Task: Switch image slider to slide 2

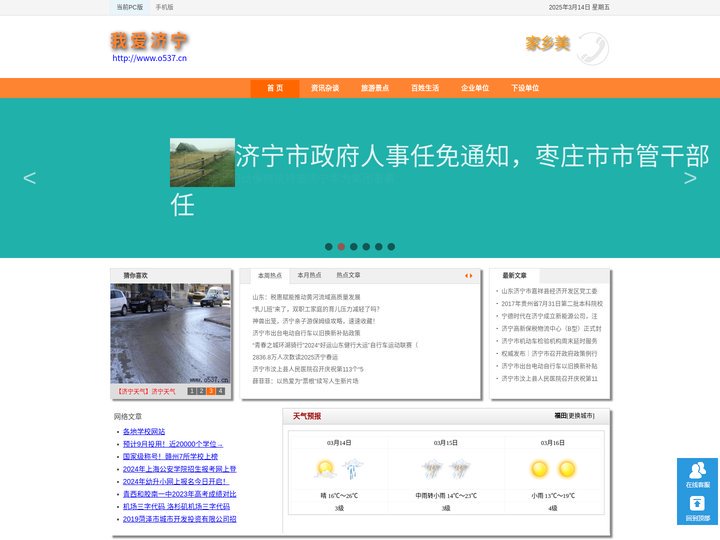Action: click(201, 391)
